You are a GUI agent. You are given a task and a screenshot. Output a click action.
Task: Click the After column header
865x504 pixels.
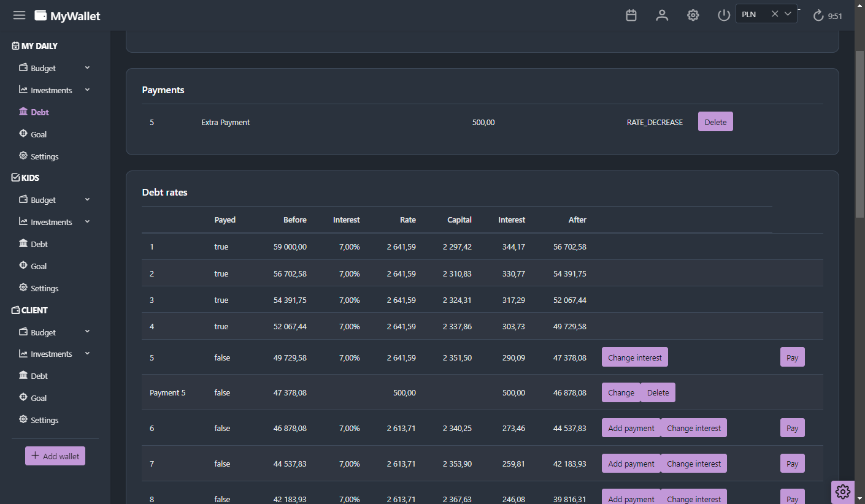577,220
